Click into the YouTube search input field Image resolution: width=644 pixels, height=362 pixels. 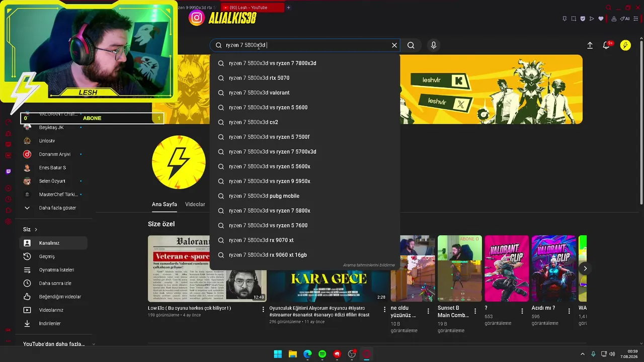[306, 45]
